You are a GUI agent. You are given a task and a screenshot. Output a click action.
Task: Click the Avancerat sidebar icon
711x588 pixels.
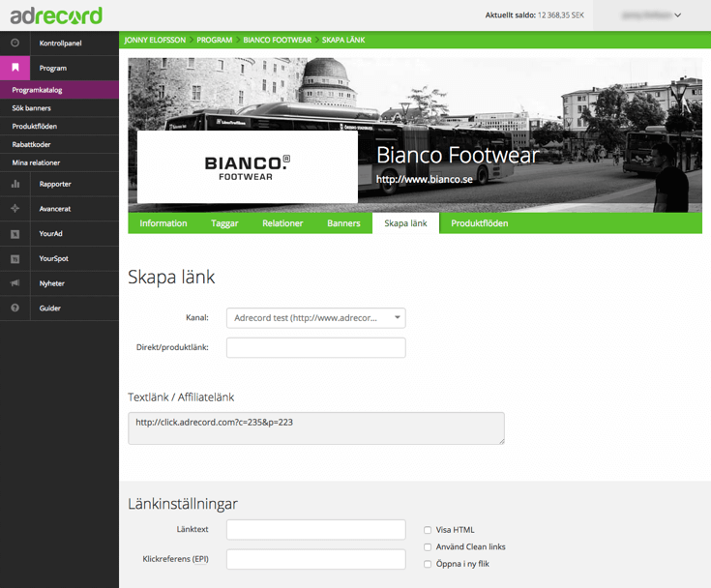click(15, 209)
